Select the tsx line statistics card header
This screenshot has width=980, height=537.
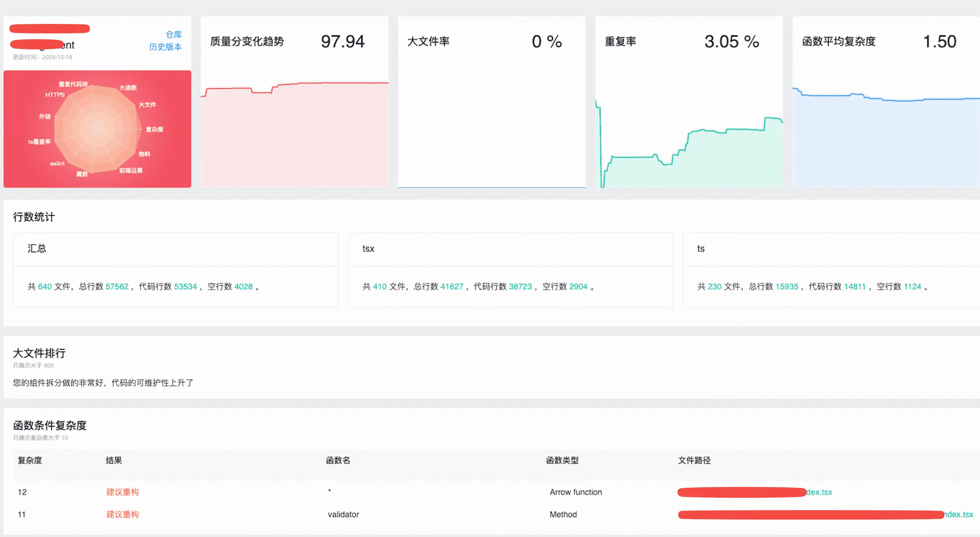(x=368, y=249)
